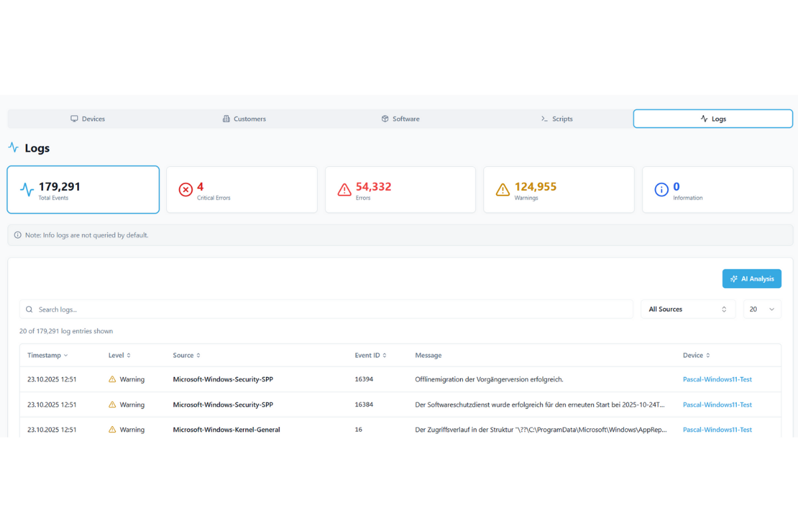Viewport: 798px width, 532px height.
Task: Click the Total Events pulse icon
Action: click(x=27, y=190)
